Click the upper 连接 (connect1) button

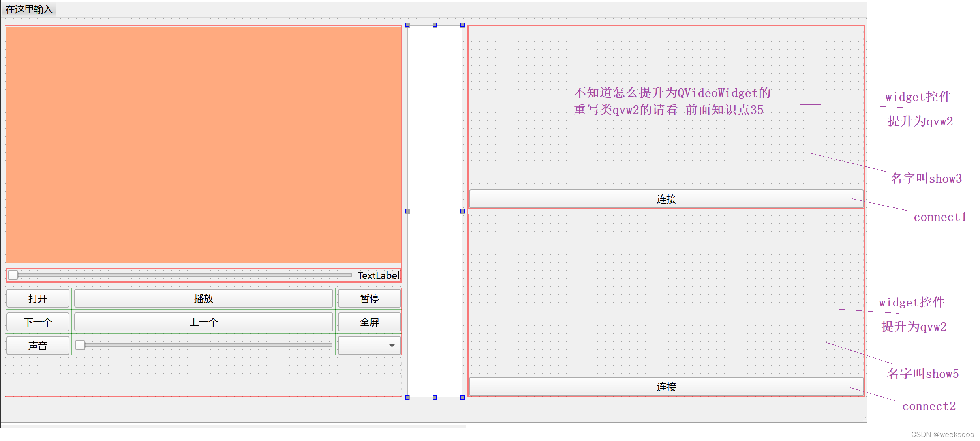click(x=666, y=199)
